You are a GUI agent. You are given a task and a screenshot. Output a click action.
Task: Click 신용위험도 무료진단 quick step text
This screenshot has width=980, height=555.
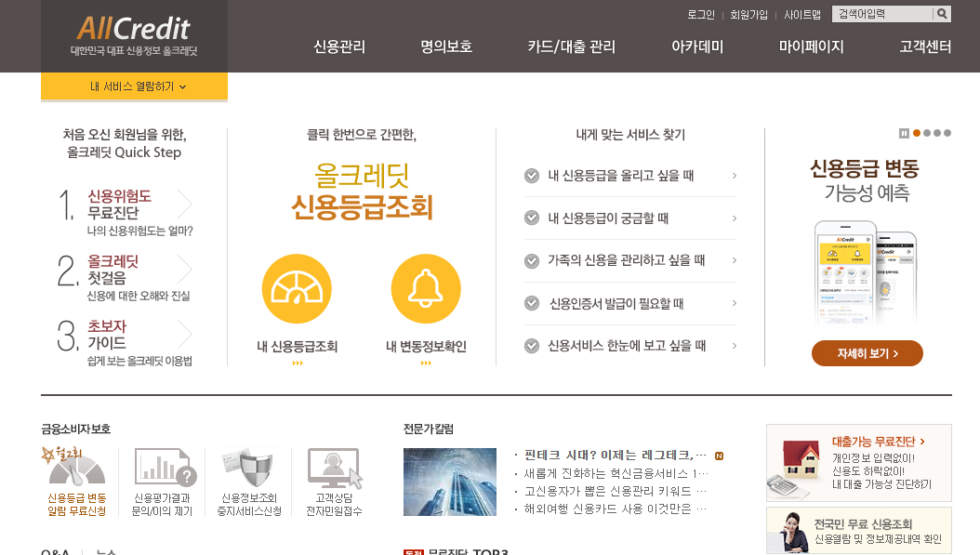[x=119, y=205]
